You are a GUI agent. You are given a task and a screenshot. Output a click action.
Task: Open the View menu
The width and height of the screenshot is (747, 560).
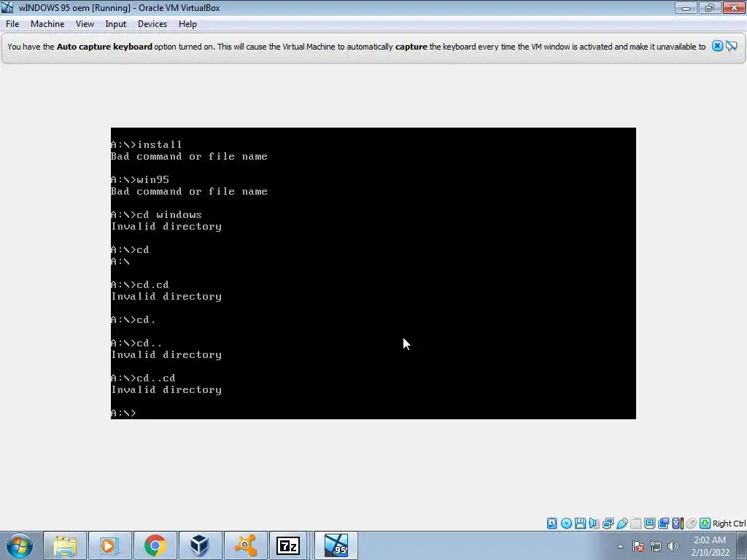[x=85, y=24]
